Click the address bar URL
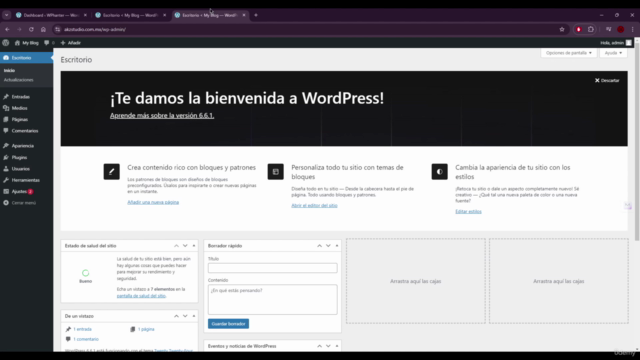This screenshot has height=360, width=640. pyautogui.click(x=95, y=29)
